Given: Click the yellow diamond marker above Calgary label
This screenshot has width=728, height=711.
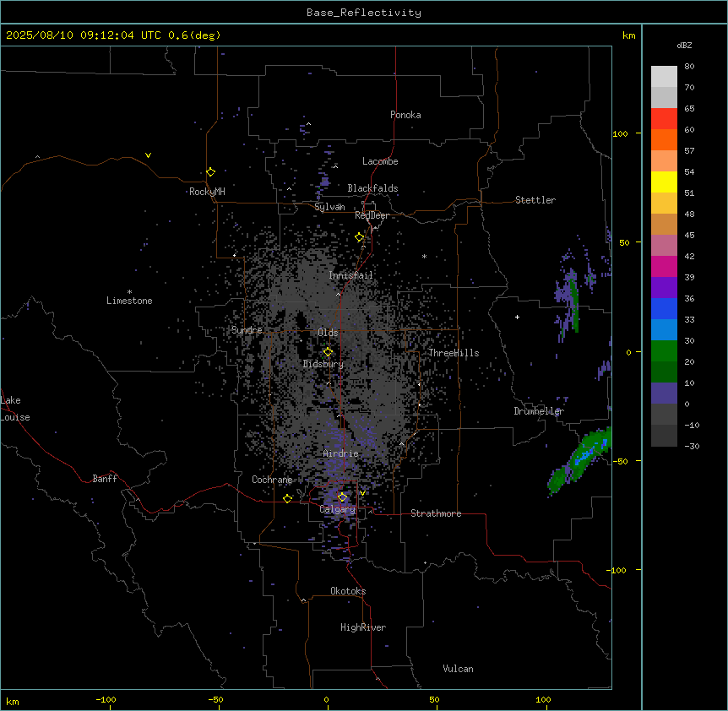Looking at the screenshot, I should point(342,497).
